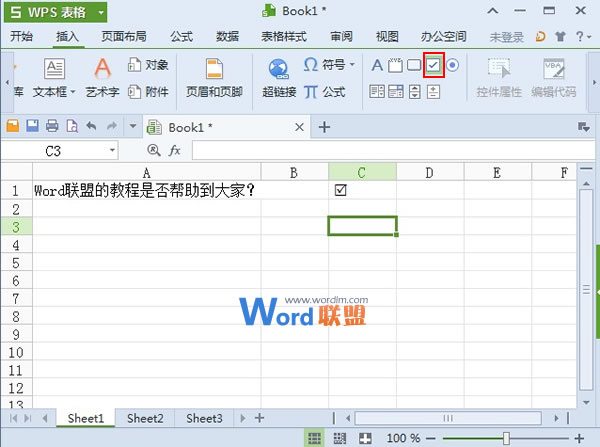The width and height of the screenshot is (600, 447).
Task: Select the Option Button form control
Action: [x=452, y=65]
